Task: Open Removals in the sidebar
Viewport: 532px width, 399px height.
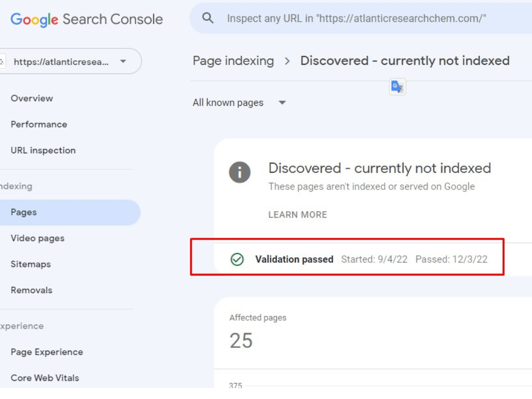Action: pos(31,290)
